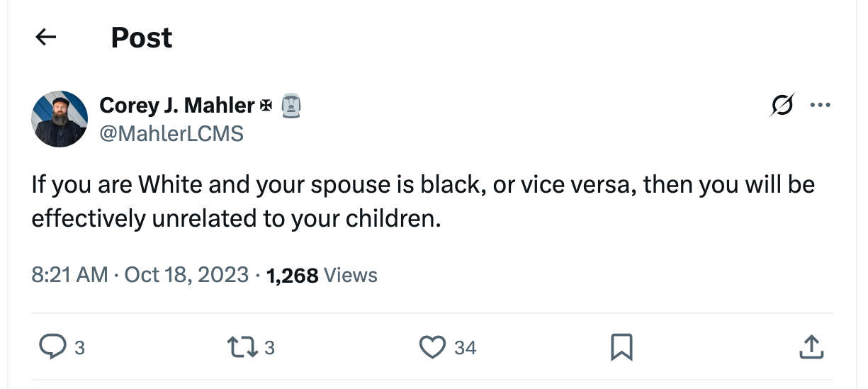Click the name Corey J. Mahler
This screenshot has width=868, height=389.
tap(176, 106)
